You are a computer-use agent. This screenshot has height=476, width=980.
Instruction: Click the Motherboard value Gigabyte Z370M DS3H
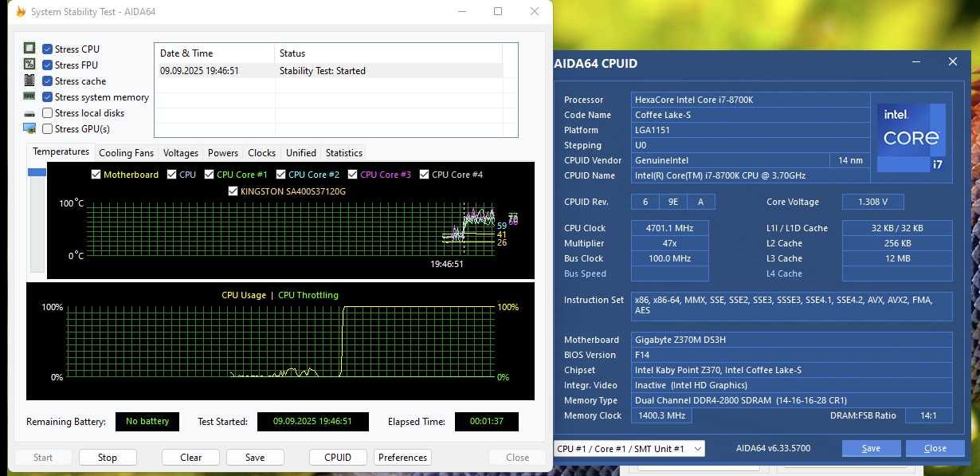coord(792,340)
